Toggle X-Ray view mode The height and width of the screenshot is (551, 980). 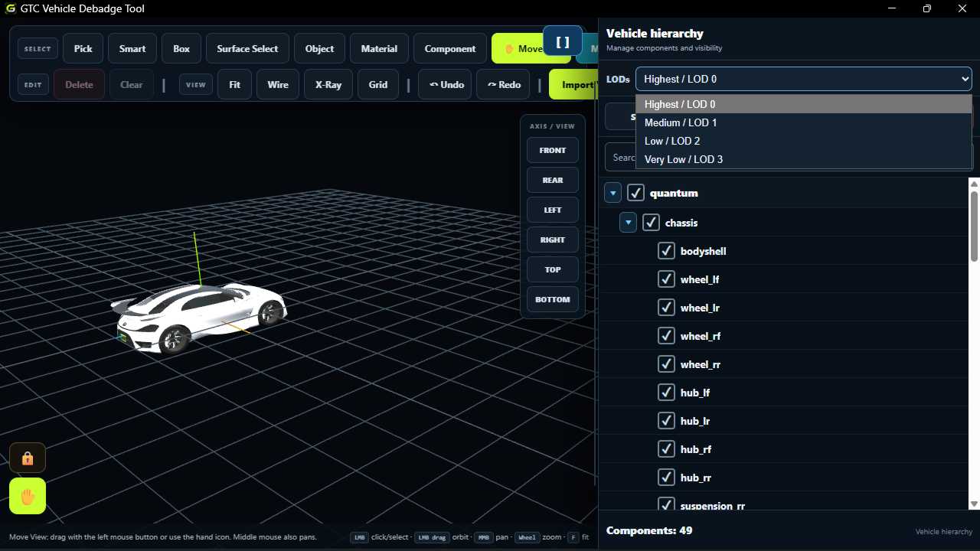point(328,84)
